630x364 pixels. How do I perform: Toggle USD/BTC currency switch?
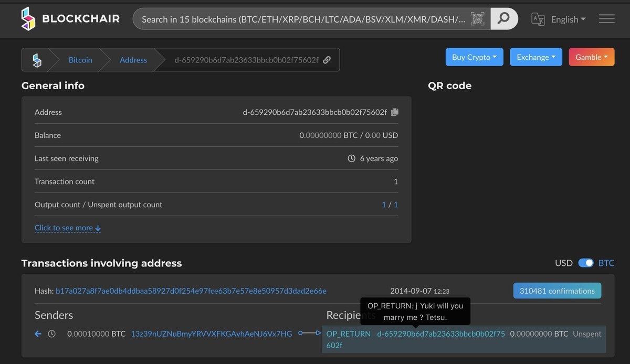click(x=585, y=263)
